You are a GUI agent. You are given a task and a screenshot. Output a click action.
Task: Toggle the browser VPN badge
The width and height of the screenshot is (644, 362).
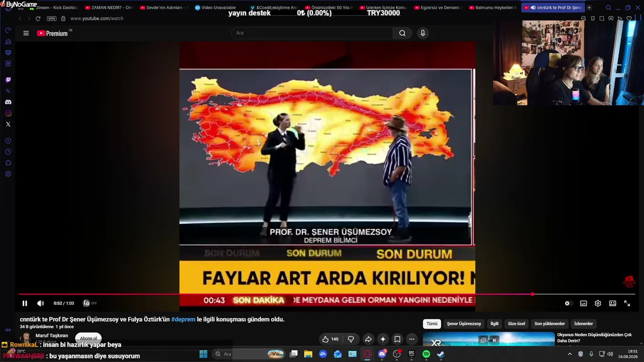coord(51,19)
